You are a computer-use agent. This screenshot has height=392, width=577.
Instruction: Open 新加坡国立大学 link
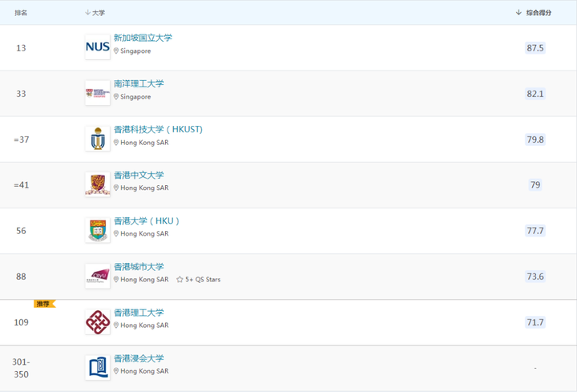coord(143,38)
